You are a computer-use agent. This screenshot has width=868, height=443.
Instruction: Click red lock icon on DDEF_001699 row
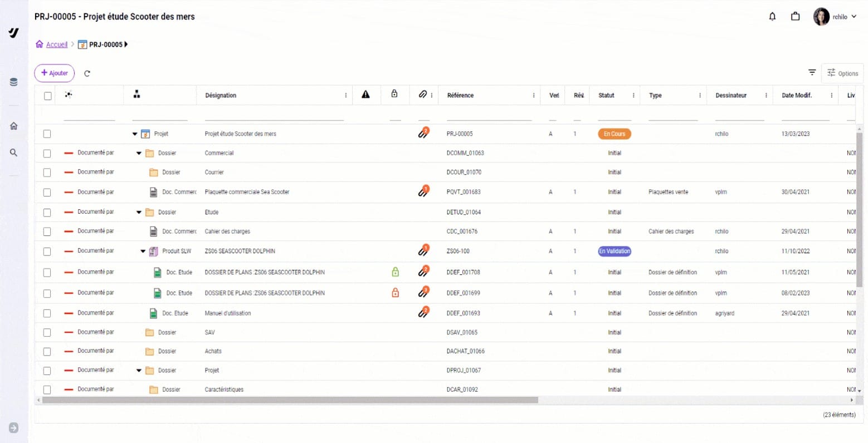(395, 293)
